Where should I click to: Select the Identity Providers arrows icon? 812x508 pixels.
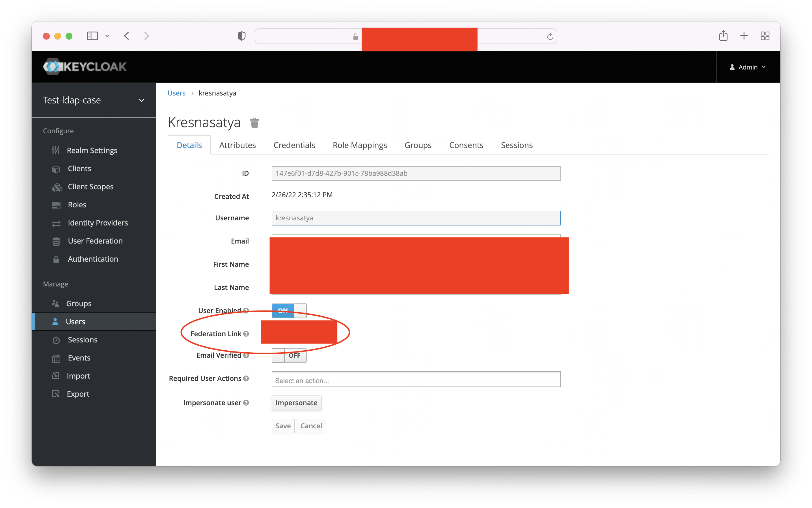[x=56, y=223]
